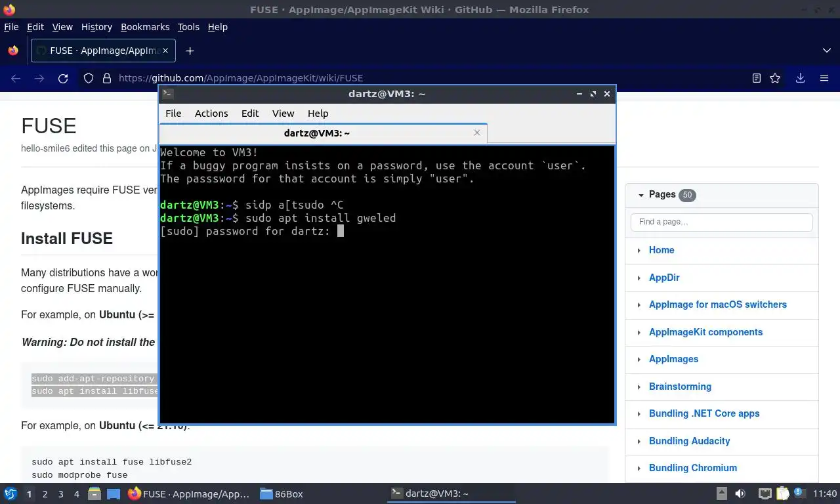Open Firefox Tools menu
840x504 pixels.
[188, 27]
